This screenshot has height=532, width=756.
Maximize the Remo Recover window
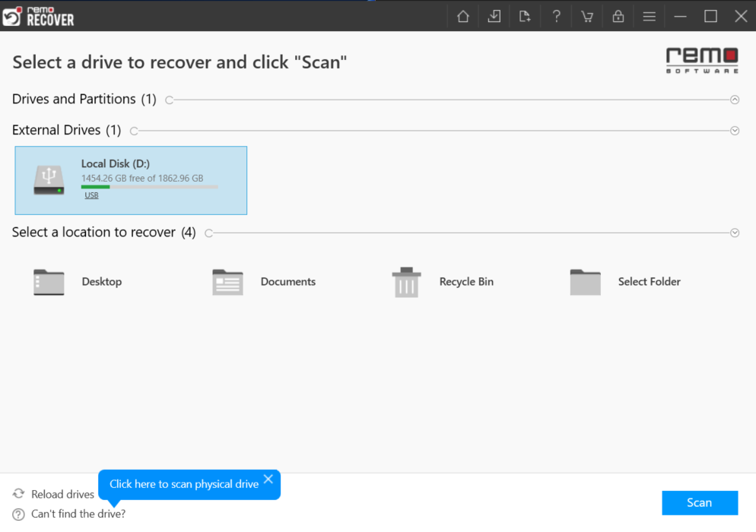[x=710, y=17]
